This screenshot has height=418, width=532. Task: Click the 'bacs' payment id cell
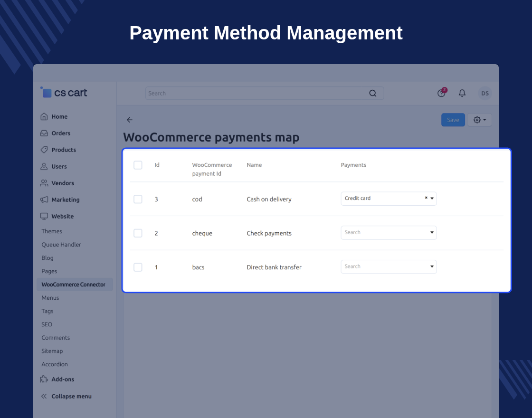[198, 267]
